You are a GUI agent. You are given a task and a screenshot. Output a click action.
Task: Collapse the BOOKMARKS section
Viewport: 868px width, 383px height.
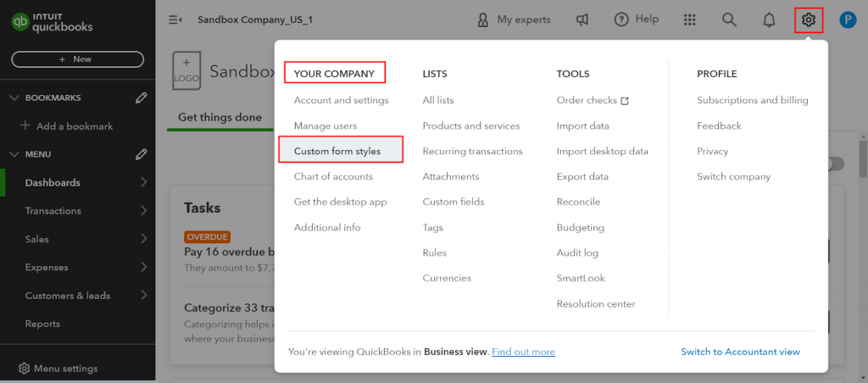[15, 98]
